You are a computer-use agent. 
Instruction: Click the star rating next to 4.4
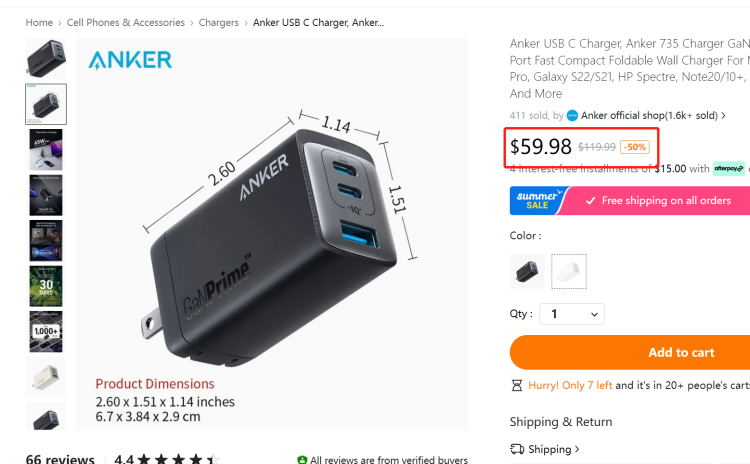(178, 460)
